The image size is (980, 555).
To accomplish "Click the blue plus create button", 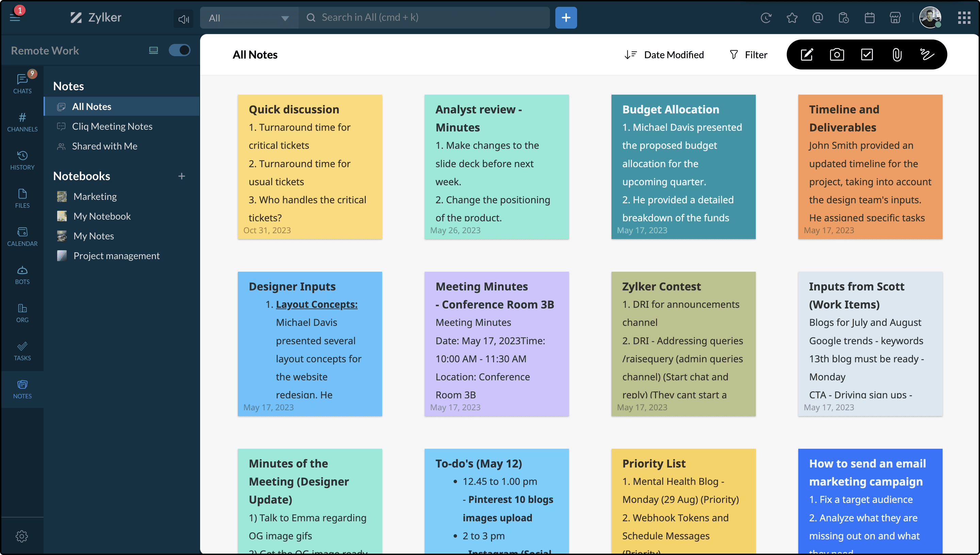I will [x=566, y=17].
